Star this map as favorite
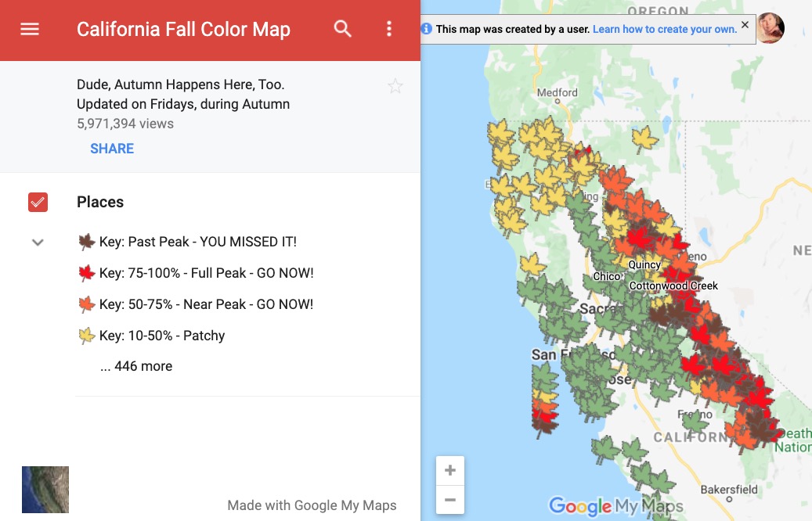This screenshot has width=812, height=521. click(395, 86)
